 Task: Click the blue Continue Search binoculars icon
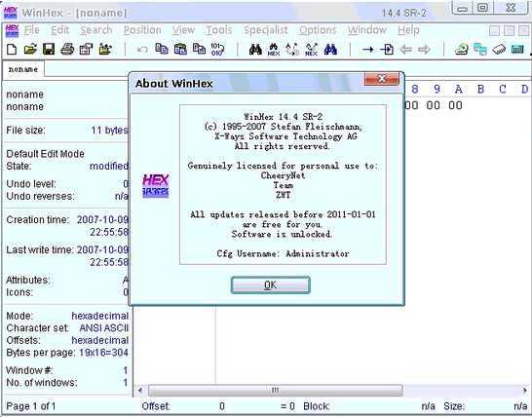pyautogui.click(x=330, y=50)
